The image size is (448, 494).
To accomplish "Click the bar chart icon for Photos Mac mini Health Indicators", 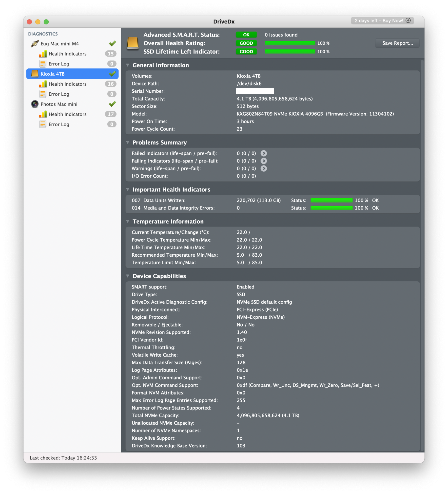I will 43,114.
